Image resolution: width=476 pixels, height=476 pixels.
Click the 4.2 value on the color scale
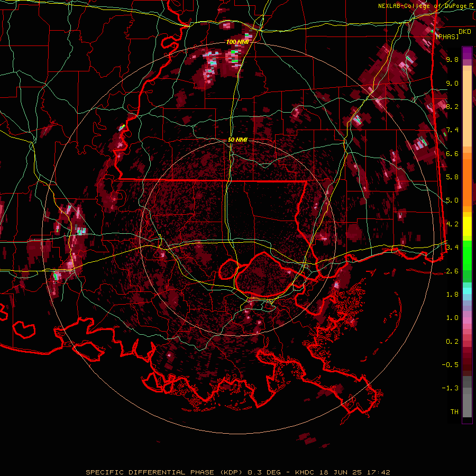(452, 224)
